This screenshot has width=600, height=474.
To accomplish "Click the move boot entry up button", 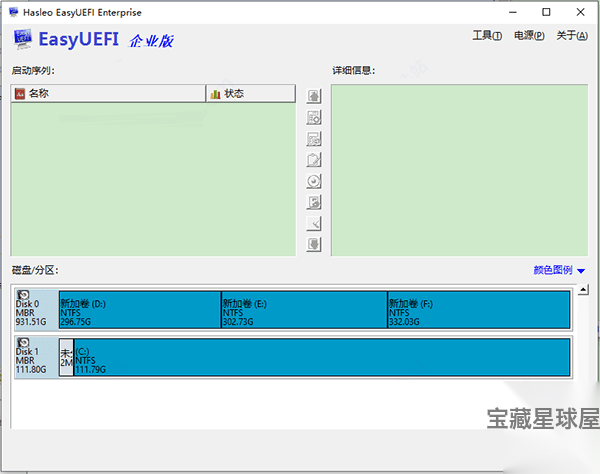I will [314, 96].
